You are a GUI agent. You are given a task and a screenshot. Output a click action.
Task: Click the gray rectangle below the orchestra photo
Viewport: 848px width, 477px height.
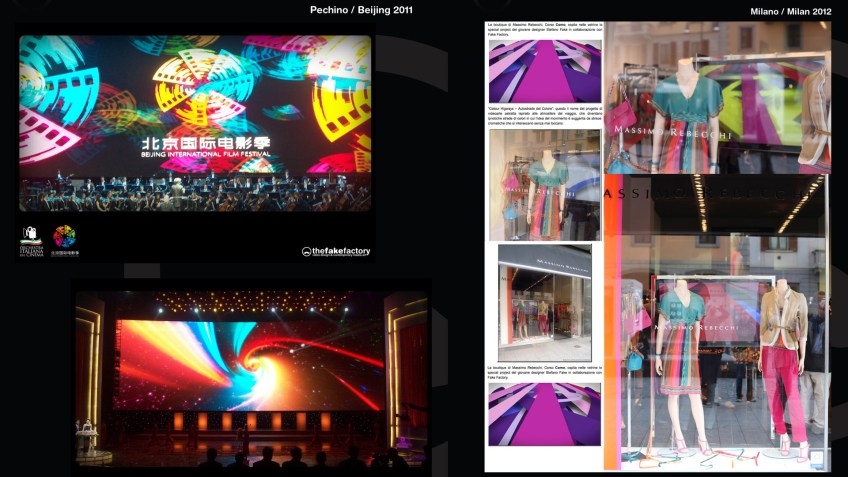(141, 270)
